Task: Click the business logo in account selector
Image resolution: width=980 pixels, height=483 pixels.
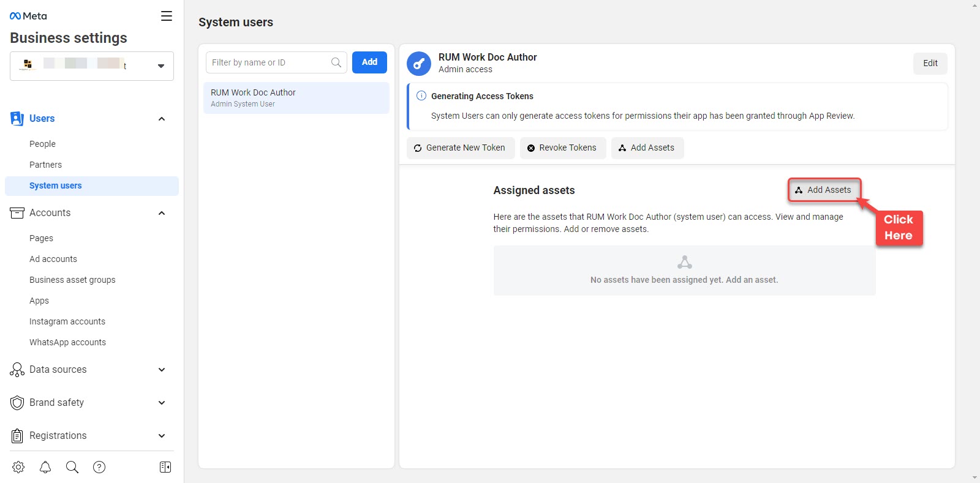Action: tap(28, 64)
